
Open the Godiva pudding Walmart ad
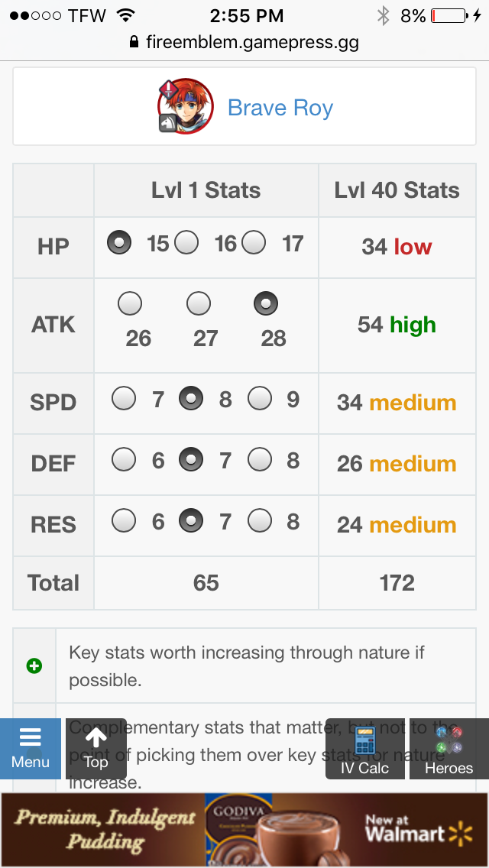[244, 829]
